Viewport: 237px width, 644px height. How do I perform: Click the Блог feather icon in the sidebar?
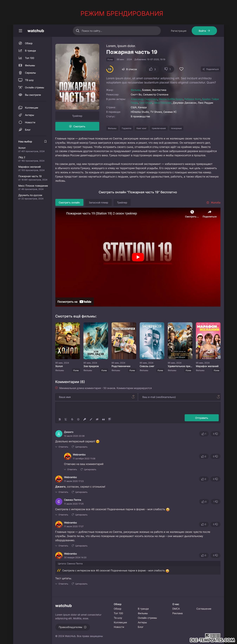pos(20,130)
